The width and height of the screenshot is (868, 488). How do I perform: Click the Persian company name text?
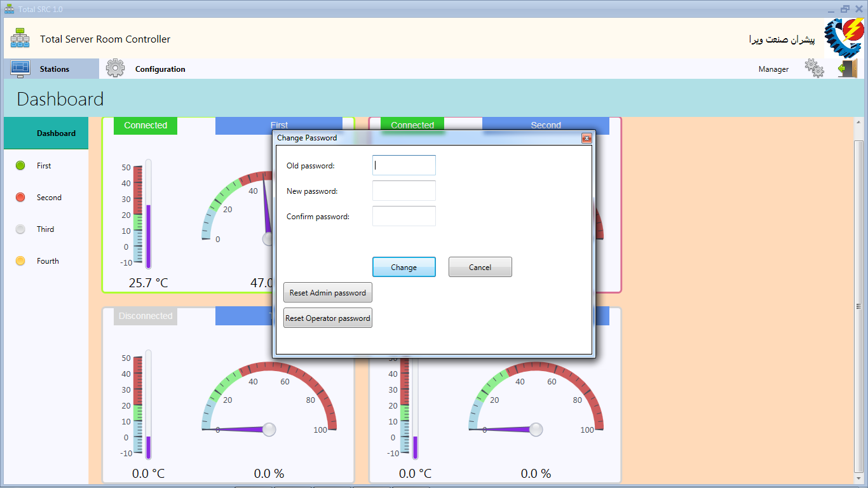click(782, 39)
